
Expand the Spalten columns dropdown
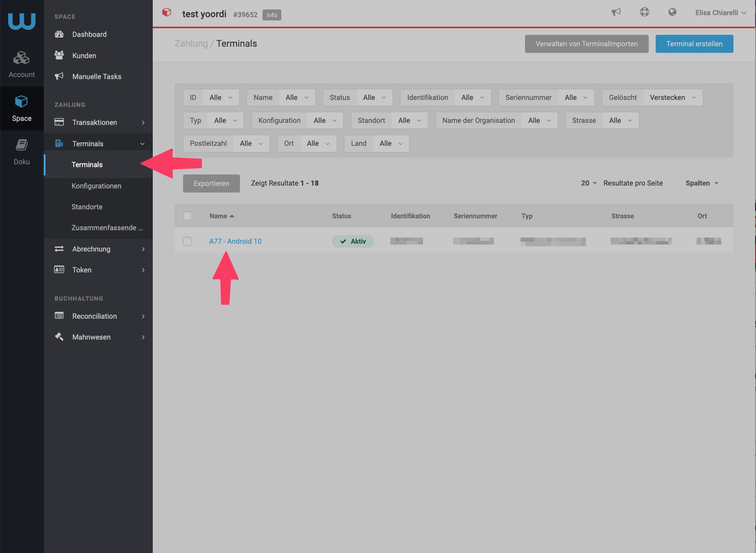click(702, 183)
